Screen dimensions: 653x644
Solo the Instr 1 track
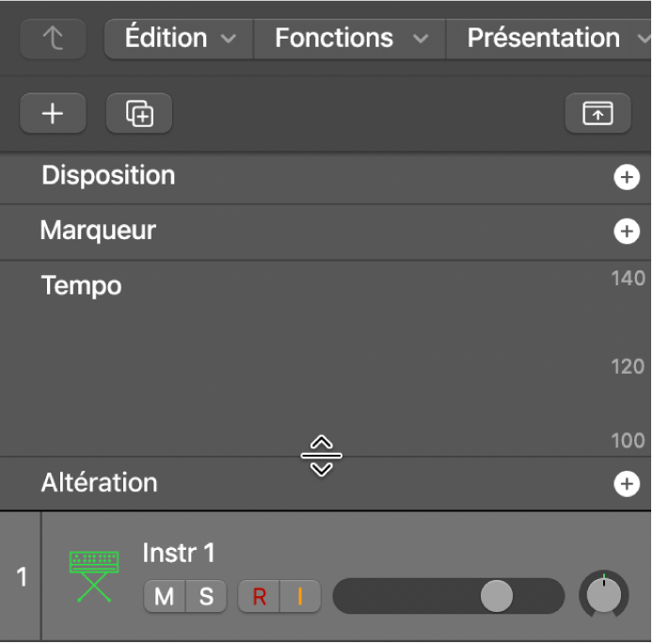coord(206,596)
